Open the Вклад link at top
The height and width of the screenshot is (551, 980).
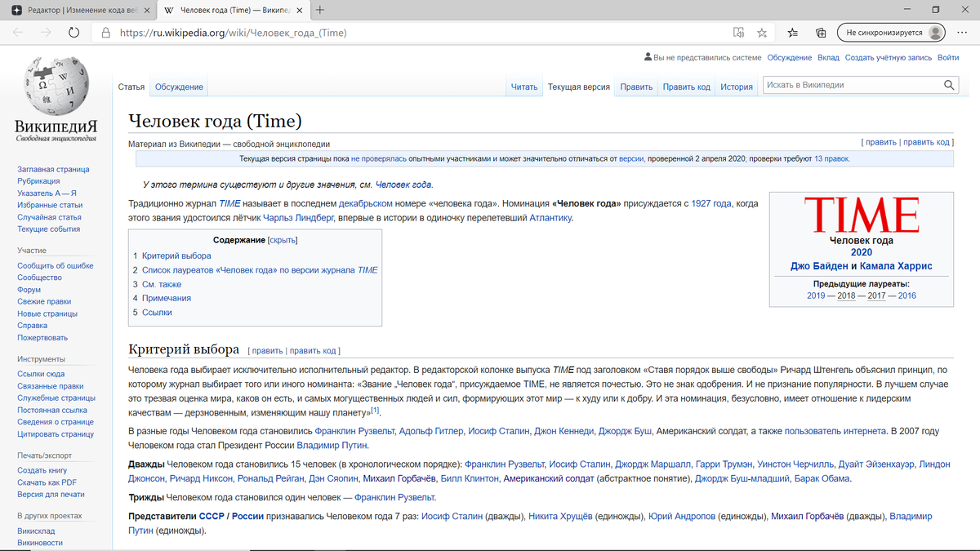click(x=828, y=58)
